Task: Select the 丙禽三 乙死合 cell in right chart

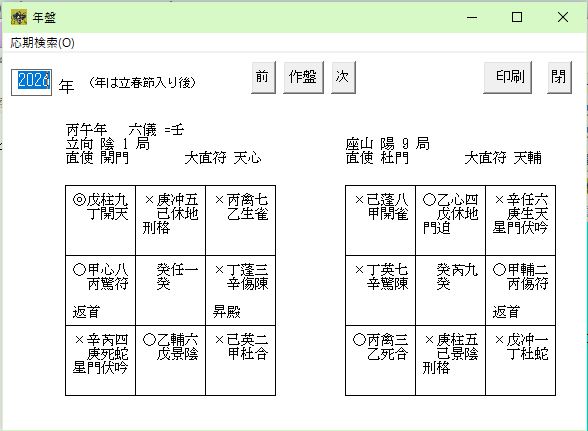Action: coord(380,360)
